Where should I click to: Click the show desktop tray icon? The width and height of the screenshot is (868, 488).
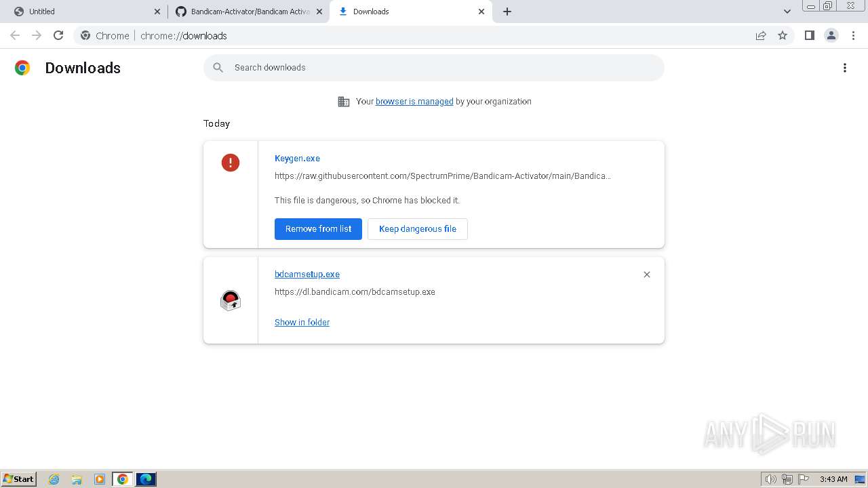click(860, 479)
